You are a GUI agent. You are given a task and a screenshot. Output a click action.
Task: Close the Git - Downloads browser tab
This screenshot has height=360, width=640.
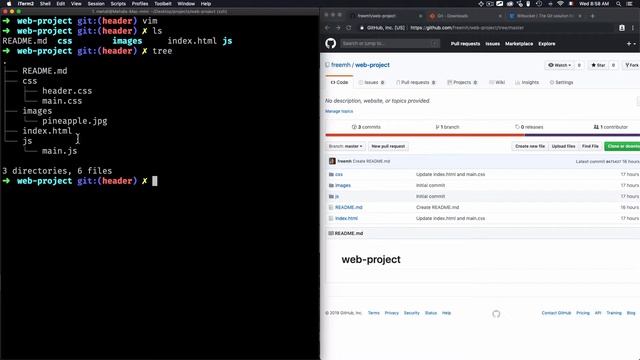pos(500,16)
